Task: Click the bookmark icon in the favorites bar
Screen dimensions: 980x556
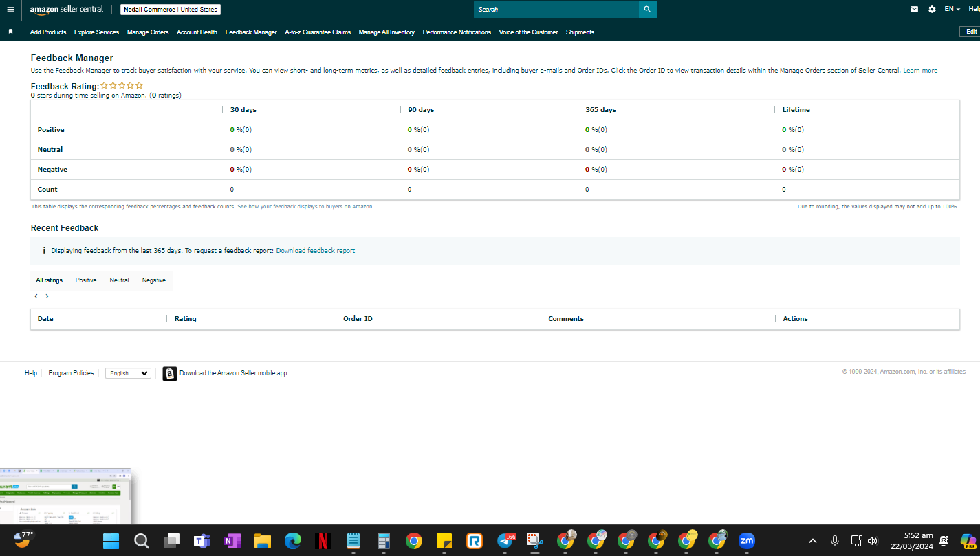Action: pos(10,32)
